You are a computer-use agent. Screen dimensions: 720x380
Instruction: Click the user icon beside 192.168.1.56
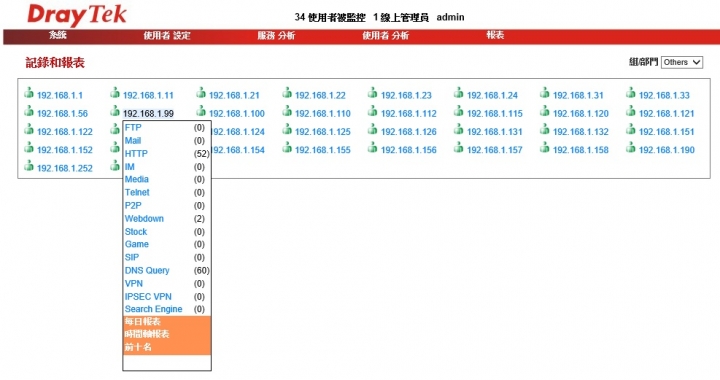tap(29, 111)
